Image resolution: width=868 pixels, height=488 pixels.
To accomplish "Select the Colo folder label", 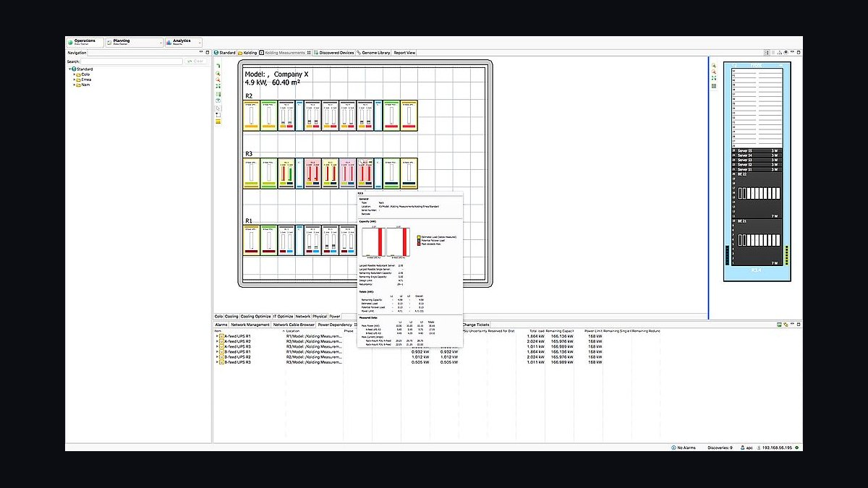I will click(x=85, y=74).
